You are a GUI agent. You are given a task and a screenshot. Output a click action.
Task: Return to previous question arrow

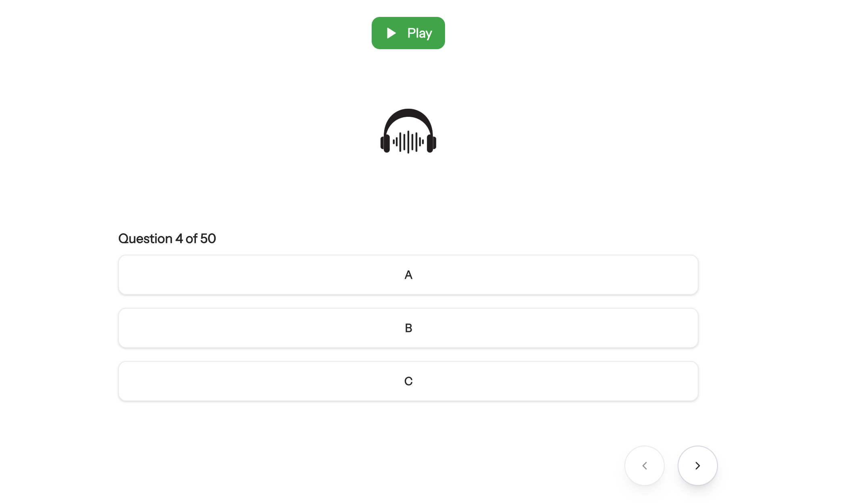coord(644,466)
